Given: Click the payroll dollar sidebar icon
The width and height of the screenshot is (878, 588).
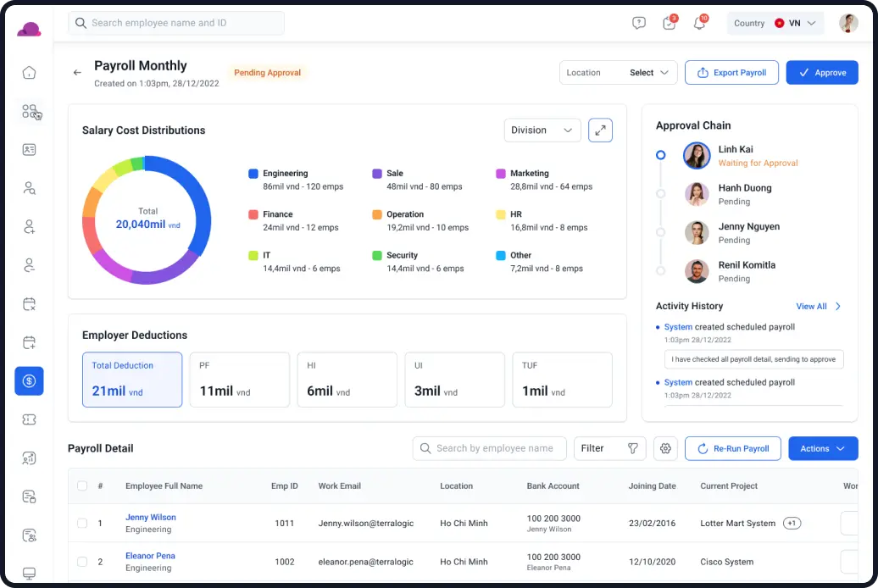Looking at the screenshot, I should click(29, 380).
